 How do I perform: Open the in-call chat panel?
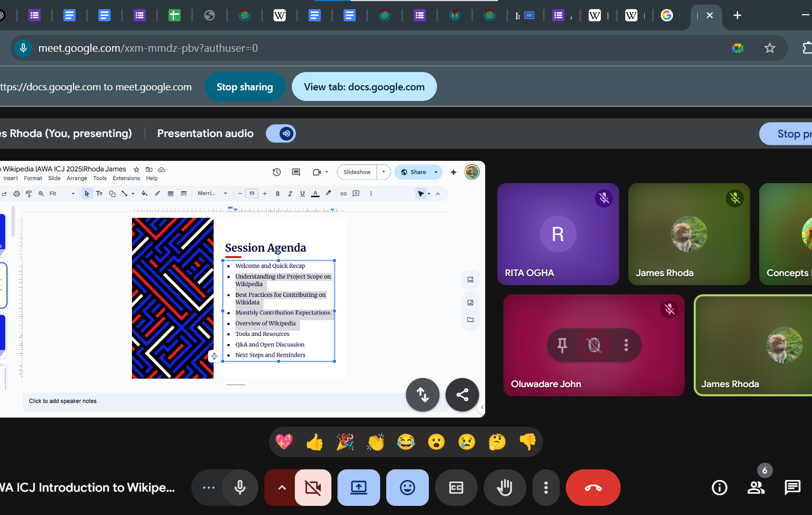click(792, 488)
